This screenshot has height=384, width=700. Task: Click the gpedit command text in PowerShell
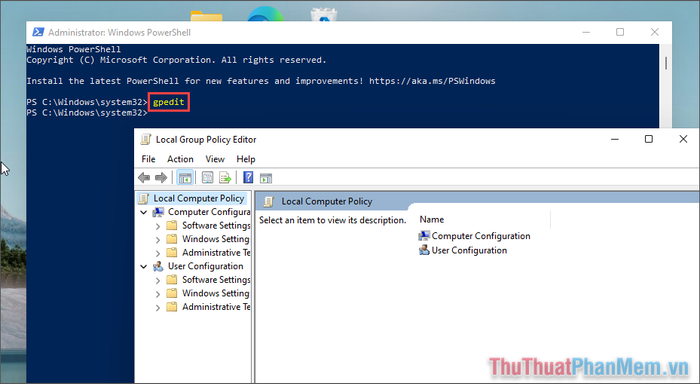click(169, 102)
